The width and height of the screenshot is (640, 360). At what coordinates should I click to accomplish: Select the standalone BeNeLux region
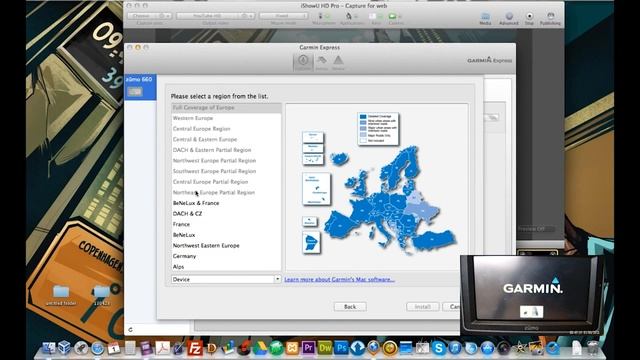(x=226, y=235)
